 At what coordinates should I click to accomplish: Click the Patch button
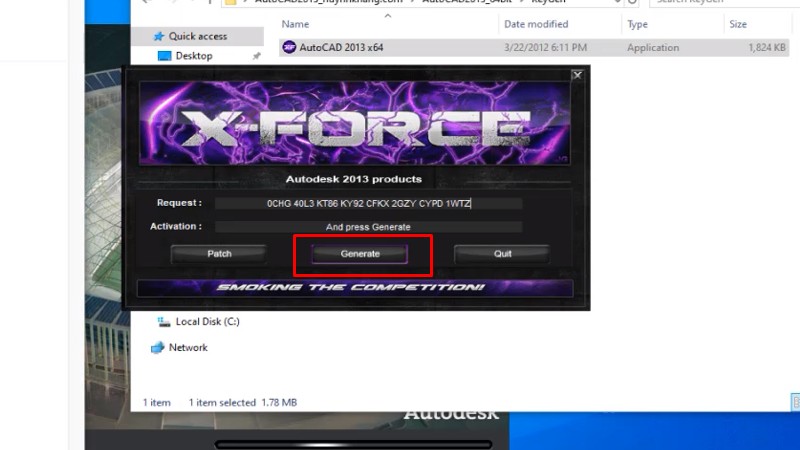coord(219,254)
